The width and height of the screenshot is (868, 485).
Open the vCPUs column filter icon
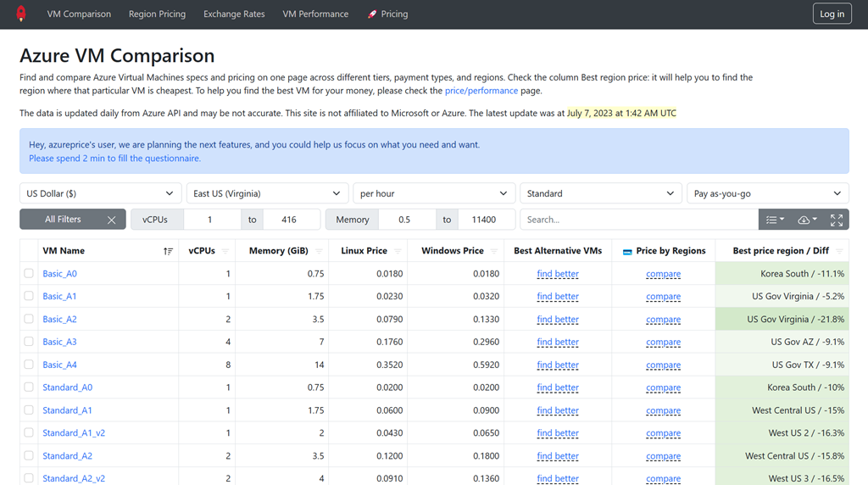223,251
